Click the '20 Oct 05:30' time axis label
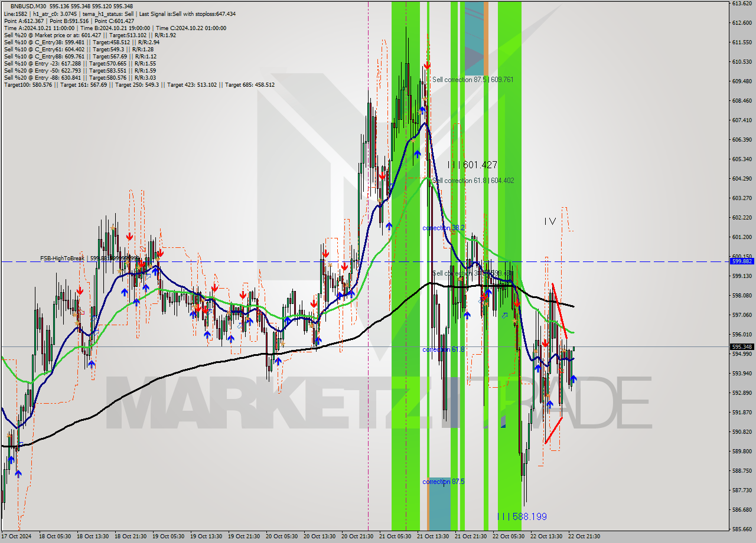Viewport: 756px width, 543px height. coord(282,537)
